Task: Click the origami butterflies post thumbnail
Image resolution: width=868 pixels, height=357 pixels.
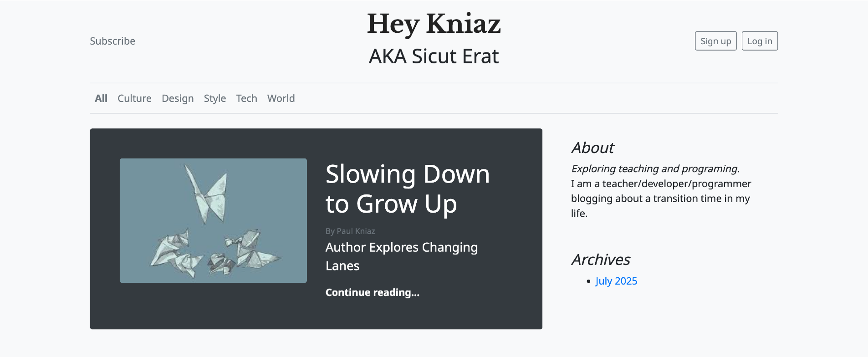Action: pyautogui.click(x=213, y=220)
